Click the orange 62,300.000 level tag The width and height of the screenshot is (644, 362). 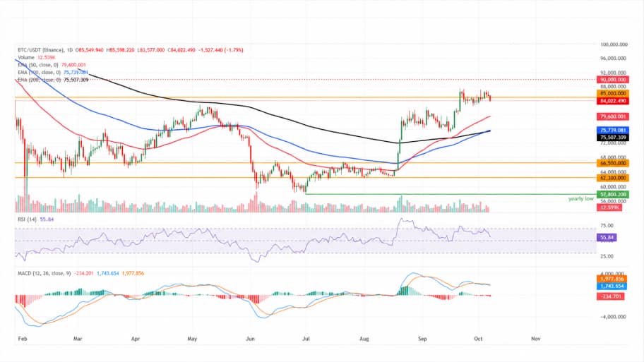(613, 178)
